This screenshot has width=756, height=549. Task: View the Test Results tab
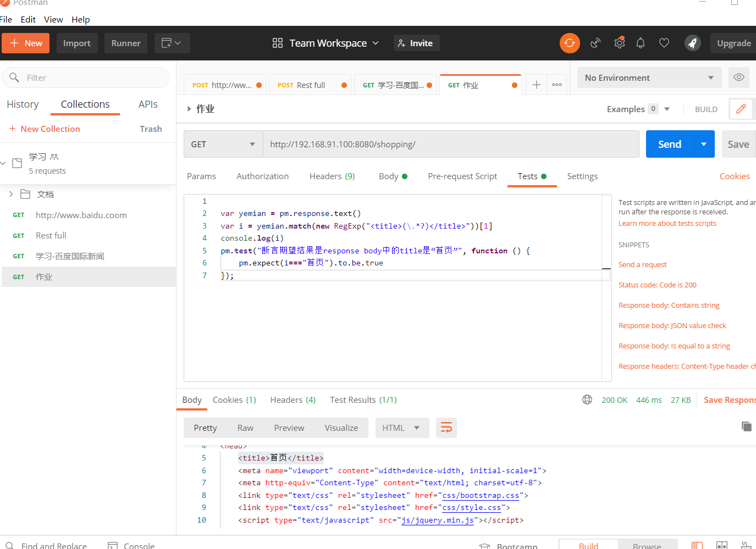click(363, 400)
